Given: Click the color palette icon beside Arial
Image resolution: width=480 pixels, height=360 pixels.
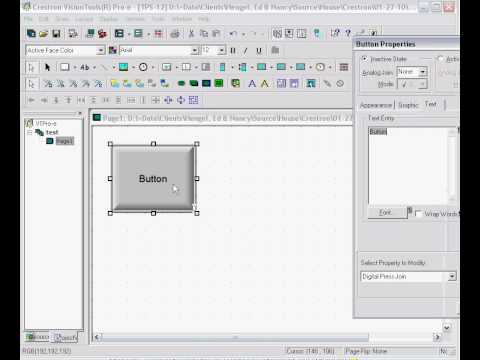Looking at the screenshot, I should [113, 50].
